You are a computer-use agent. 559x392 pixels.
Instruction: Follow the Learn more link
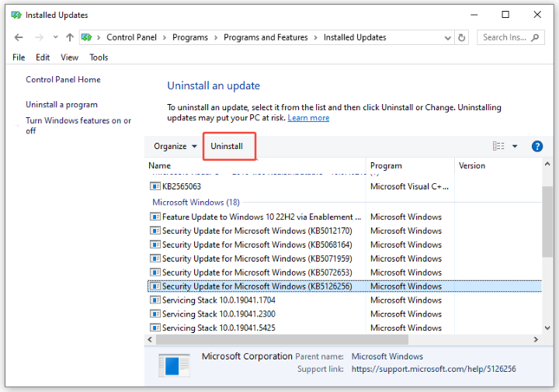[x=308, y=118]
